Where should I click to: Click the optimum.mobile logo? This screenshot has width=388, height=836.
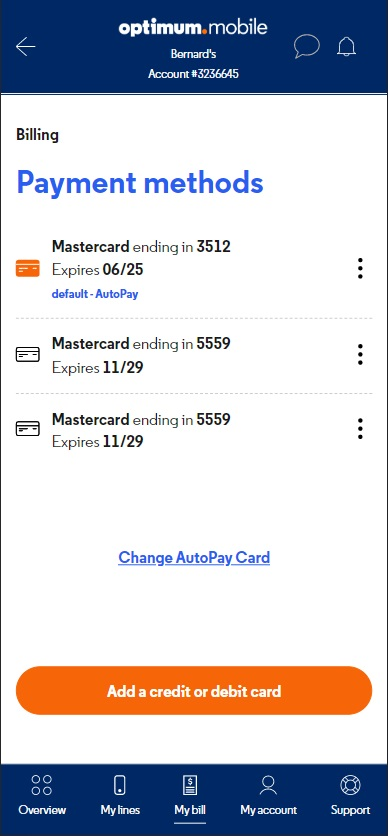click(193, 27)
